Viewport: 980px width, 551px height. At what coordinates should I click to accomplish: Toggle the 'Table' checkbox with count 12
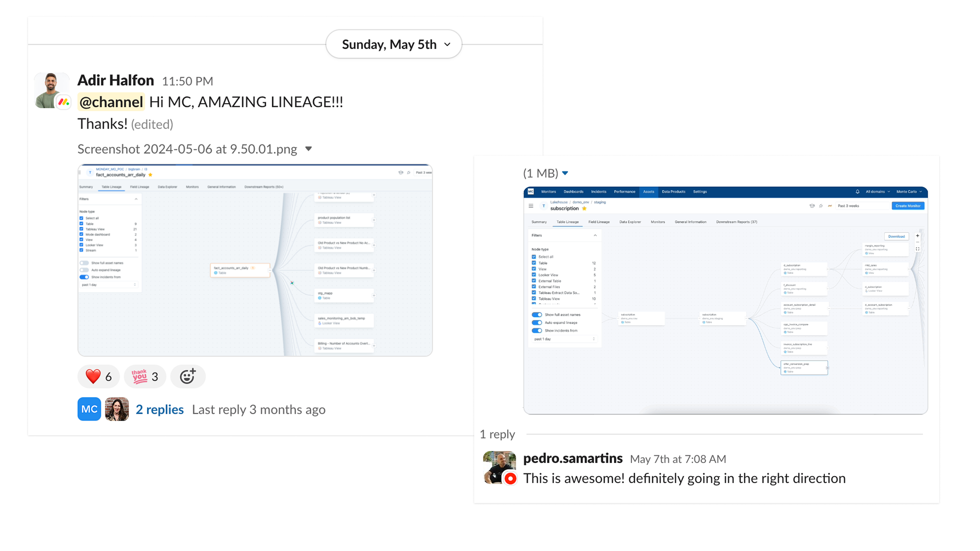tap(534, 263)
